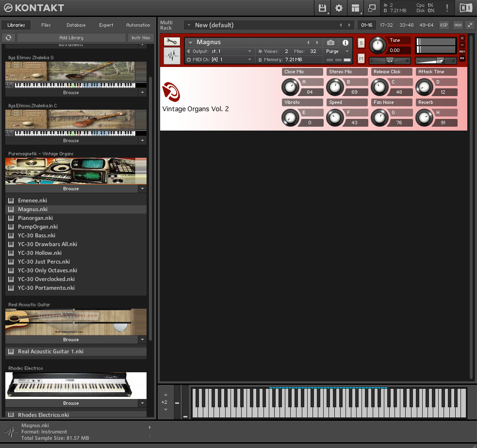Image resolution: width=477 pixels, height=448 pixels.
Task: Open the workspace layout icon
Action: [355, 8]
